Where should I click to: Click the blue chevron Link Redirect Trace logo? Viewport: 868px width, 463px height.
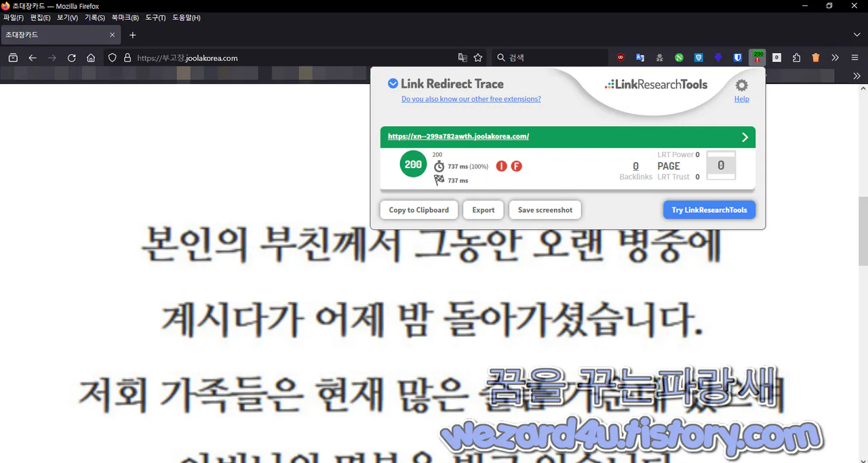click(393, 83)
